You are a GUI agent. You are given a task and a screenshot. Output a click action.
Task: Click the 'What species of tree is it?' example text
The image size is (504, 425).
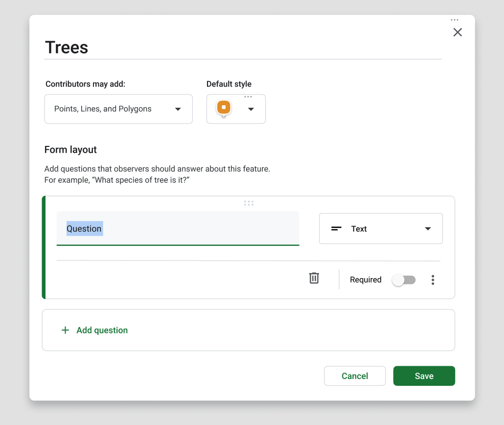(140, 180)
